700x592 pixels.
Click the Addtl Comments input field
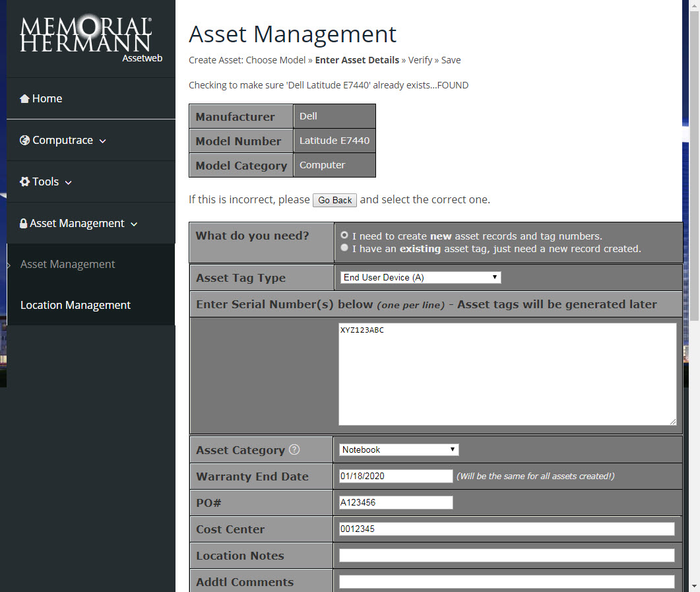pyautogui.click(x=507, y=581)
